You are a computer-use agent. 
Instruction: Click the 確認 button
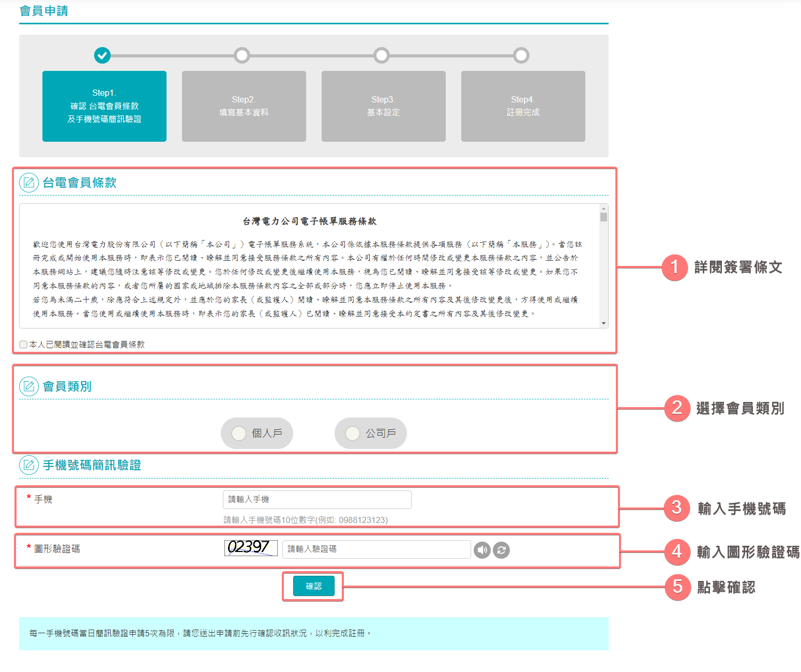tap(314, 586)
